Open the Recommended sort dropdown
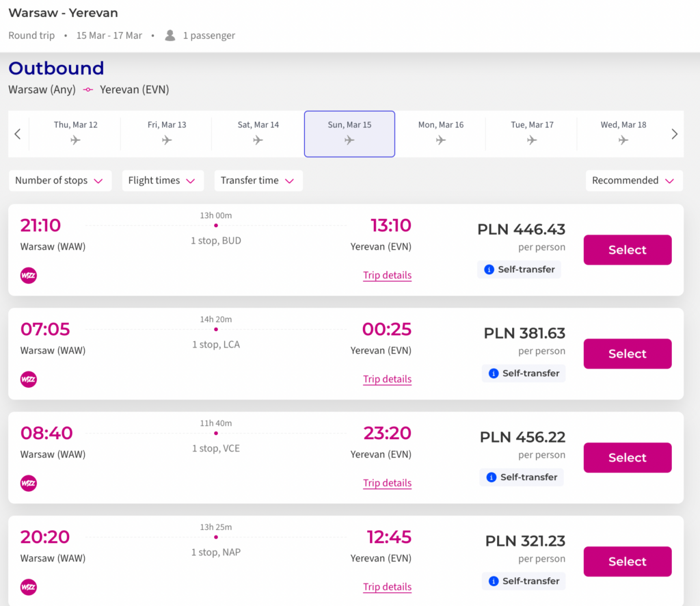This screenshot has height=606, width=700. (634, 181)
